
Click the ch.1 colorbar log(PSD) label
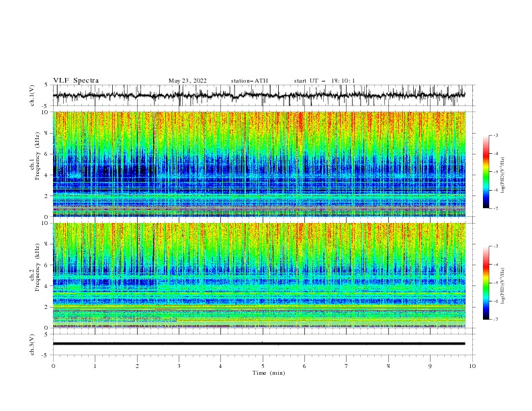(503, 175)
